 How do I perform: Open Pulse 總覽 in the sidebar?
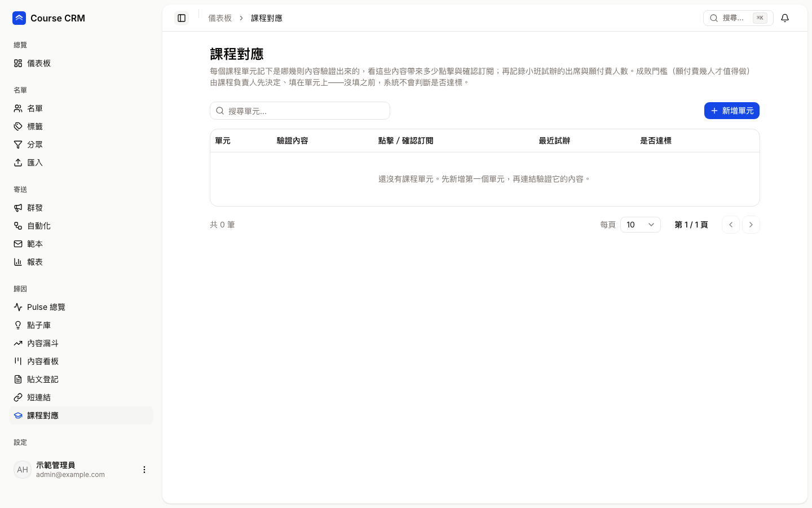point(81,307)
